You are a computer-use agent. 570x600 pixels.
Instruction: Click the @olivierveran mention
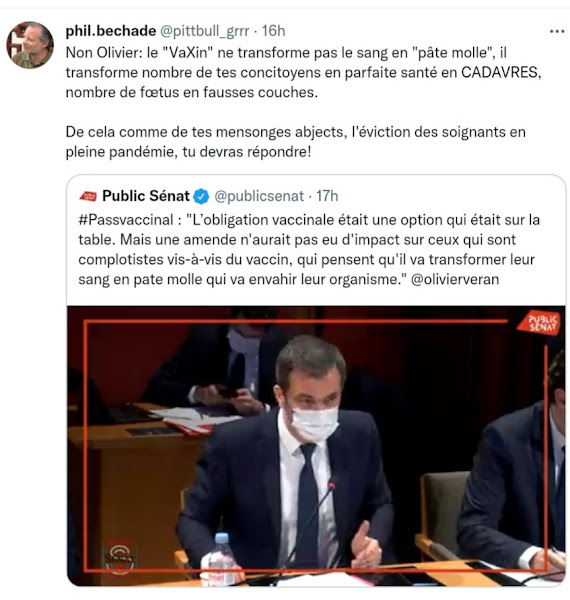pos(455,279)
